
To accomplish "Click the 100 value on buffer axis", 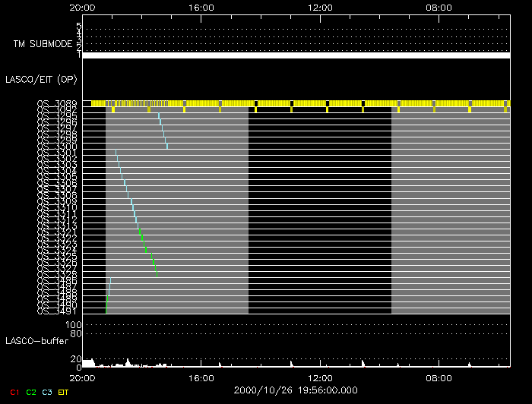I will click(75, 324).
